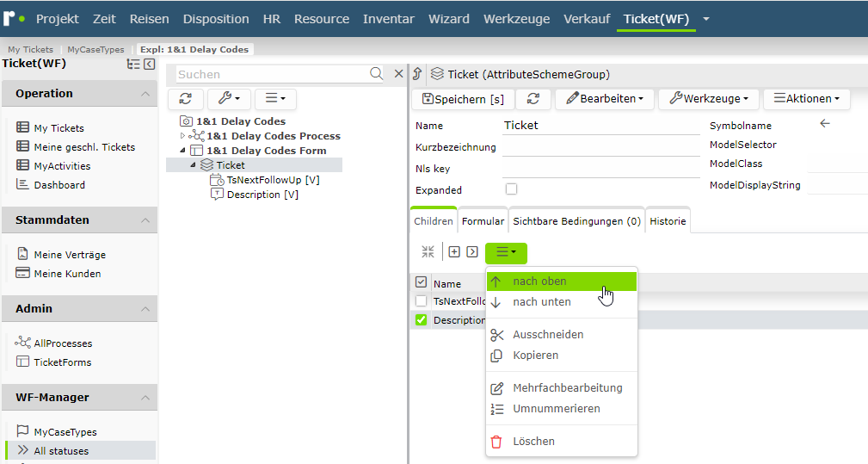Open the Projekt menu

58,19
